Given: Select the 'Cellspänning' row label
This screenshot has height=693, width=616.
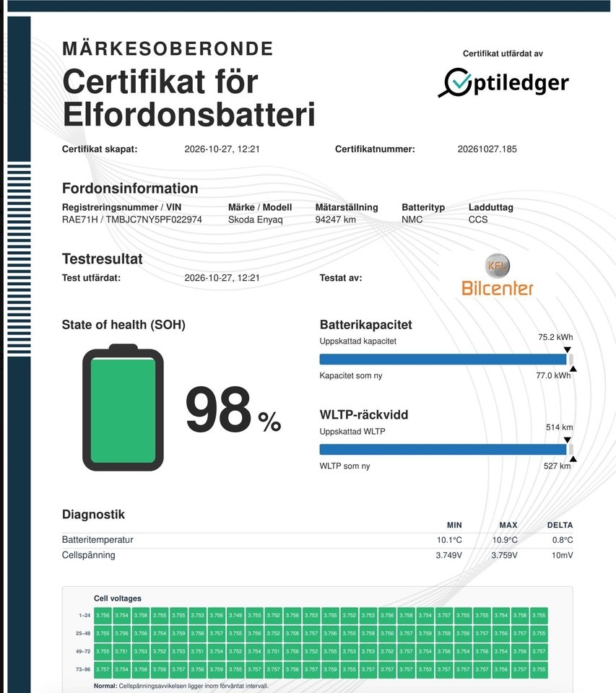Looking at the screenshot, I should [x=88, y=555].
